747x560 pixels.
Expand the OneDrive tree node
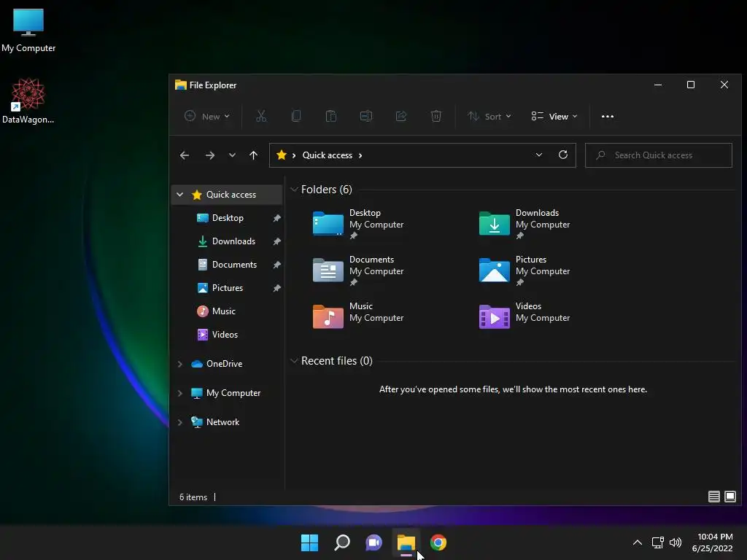[180, 364]
